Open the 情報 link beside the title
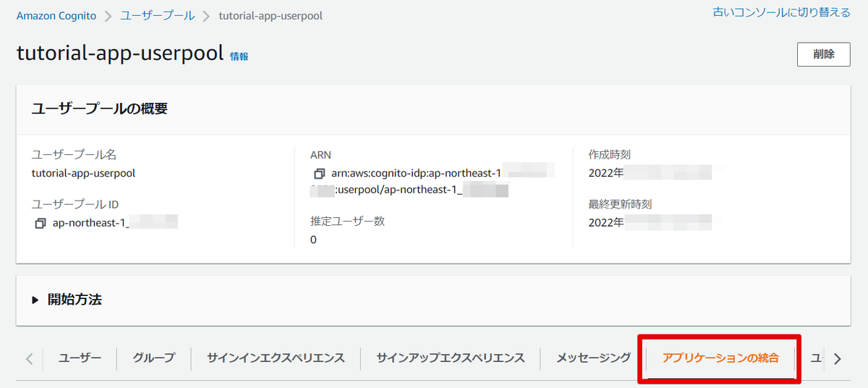Viewport: 868px width, 388px height. [x=239, y=56]
